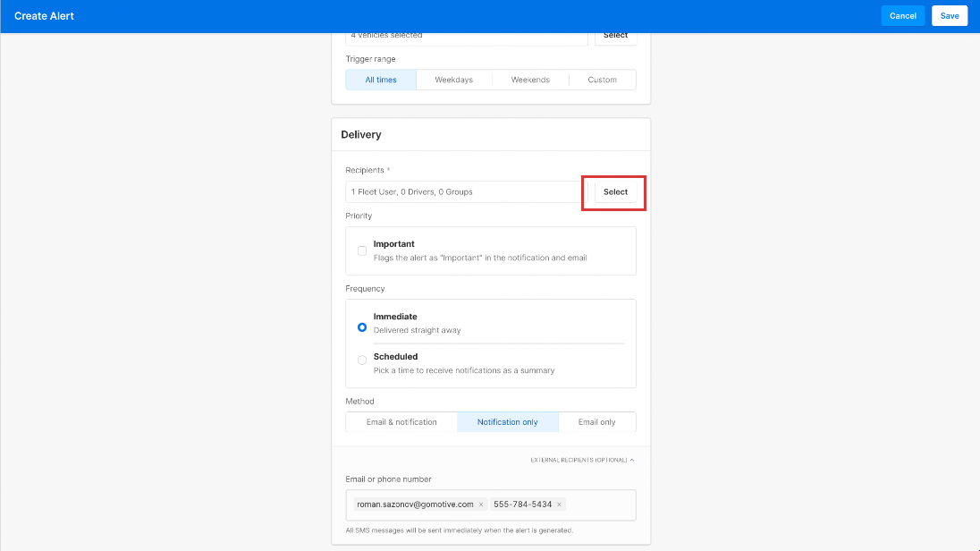The height and width of the screenshot is (551, 980).
Task: Choose the Email & notification method
Action: click(401, 422)
